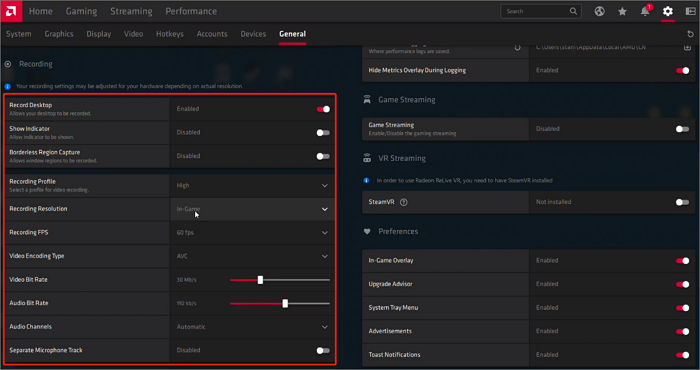Click the 30 Mb/s bit rate value
The height and width of the screenshot is (370, 700).
tap(187, 280)
